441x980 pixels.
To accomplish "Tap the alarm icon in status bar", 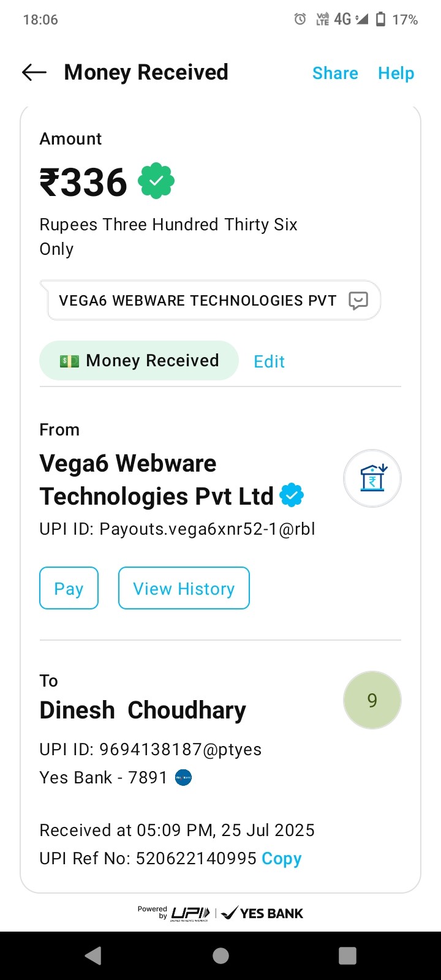I will coord(300,20).
